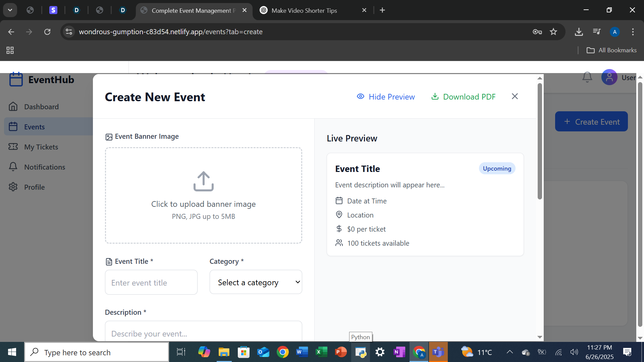Screen dimensions: 644x362
Task: Click the dialog's vertical scrollbar thumb
Action: click(x=539, y=141)
